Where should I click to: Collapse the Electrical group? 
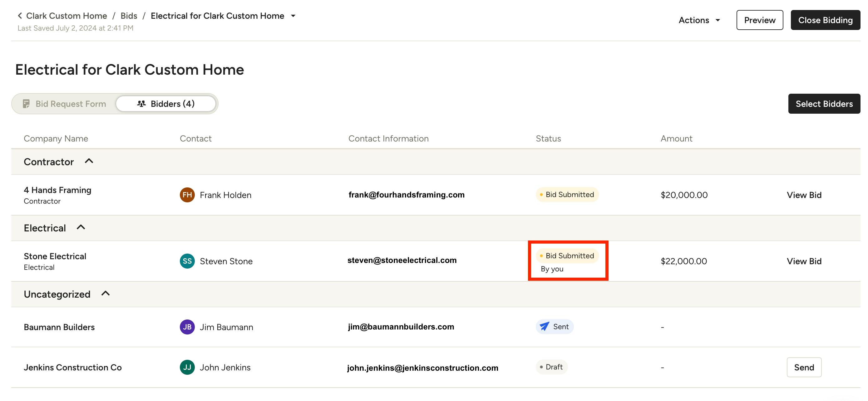point(81,227)
